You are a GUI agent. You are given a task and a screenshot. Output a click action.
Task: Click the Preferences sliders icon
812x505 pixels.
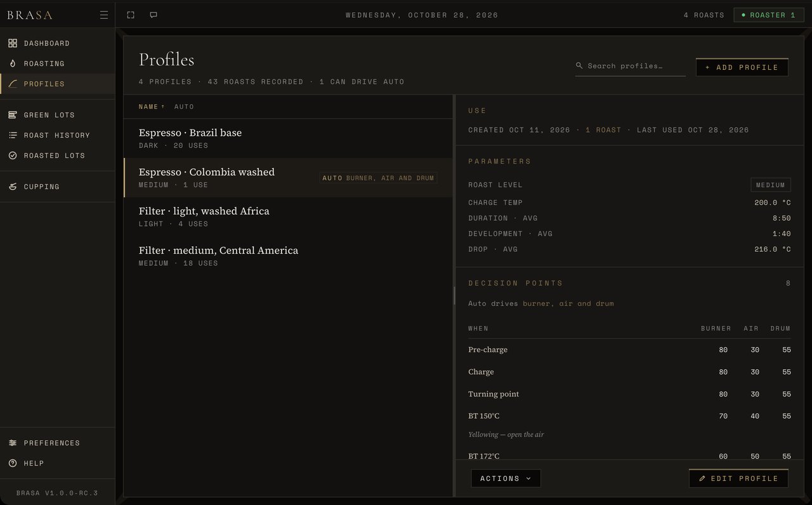(x=13, y=443)
